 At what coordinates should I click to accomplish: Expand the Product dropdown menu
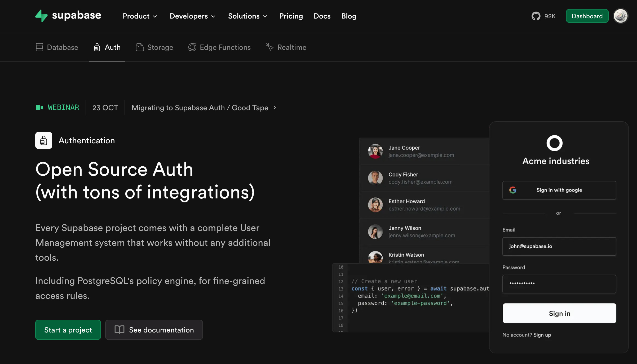coord(140,16)
